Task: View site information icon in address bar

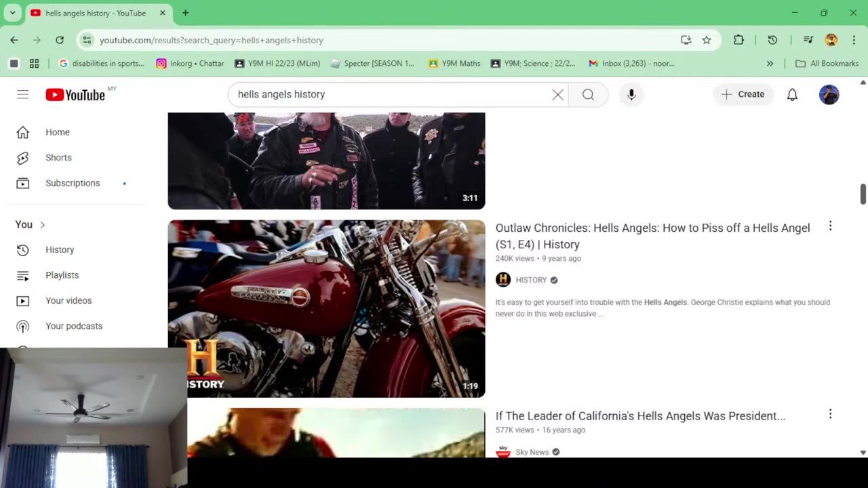Action: tap(87, 40)
